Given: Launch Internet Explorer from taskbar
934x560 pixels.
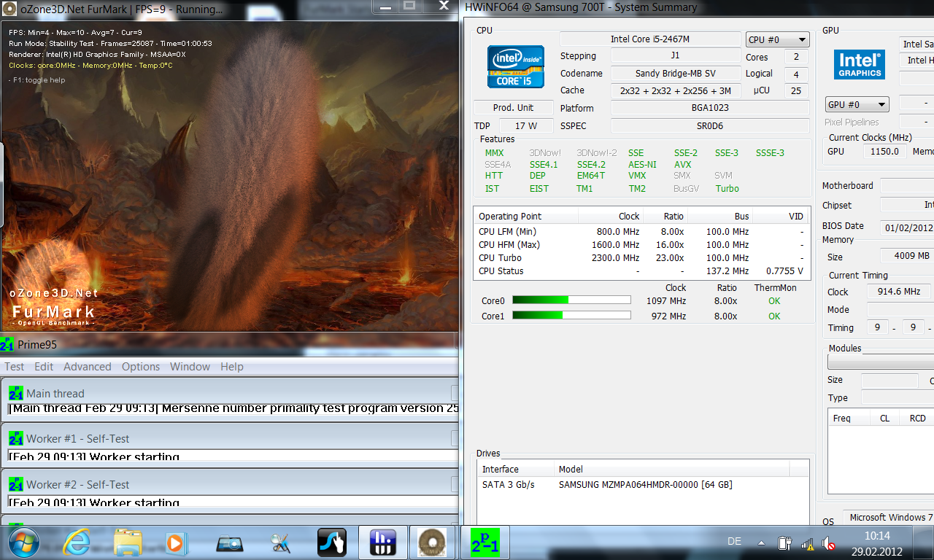Looking at the screenshot, I should point(77,542).
